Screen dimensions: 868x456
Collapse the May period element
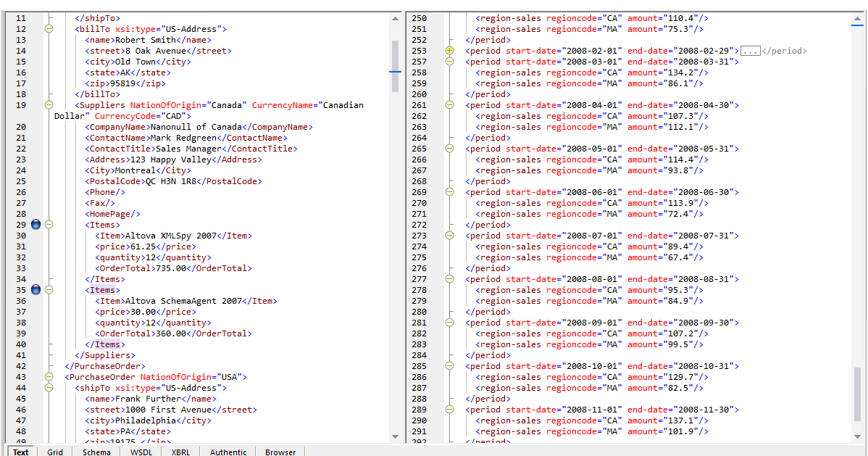point(449,149)
